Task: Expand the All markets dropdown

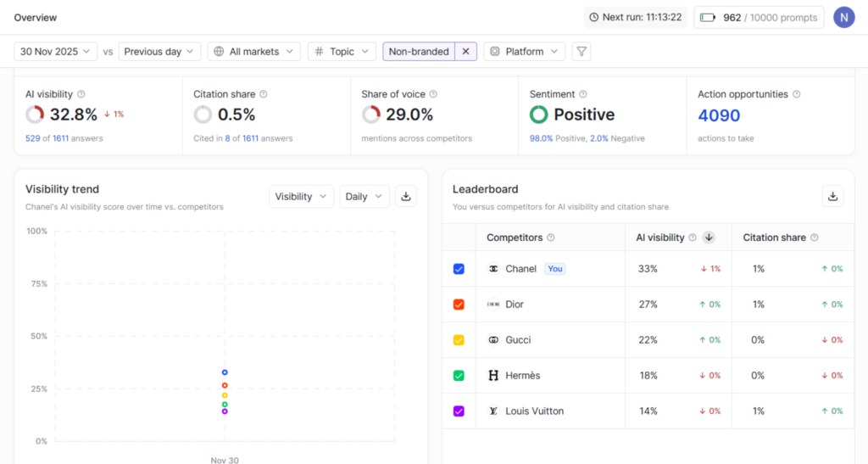Action: (x=254, y=52)
